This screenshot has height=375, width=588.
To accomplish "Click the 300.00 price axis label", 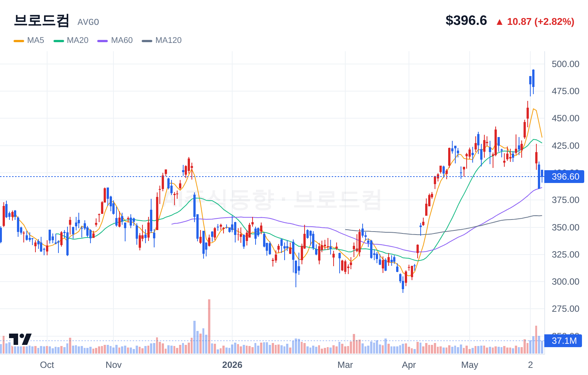I will 565,282.
